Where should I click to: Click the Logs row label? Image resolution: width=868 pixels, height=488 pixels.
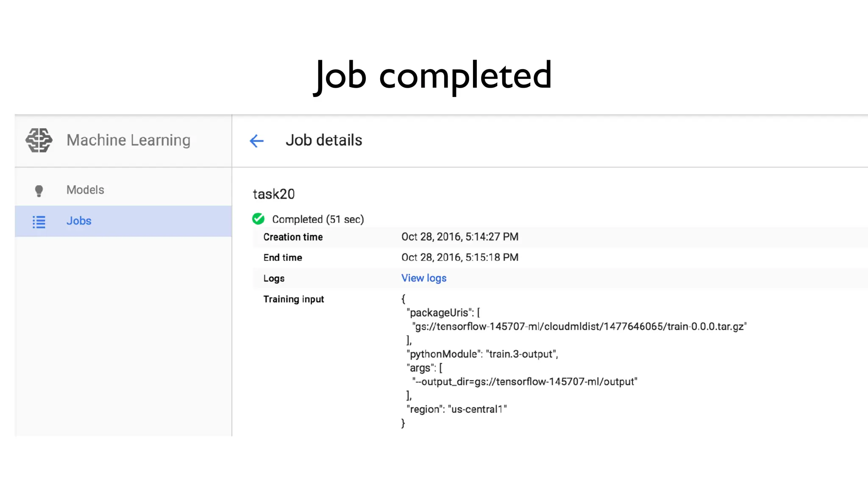[274, 278]
